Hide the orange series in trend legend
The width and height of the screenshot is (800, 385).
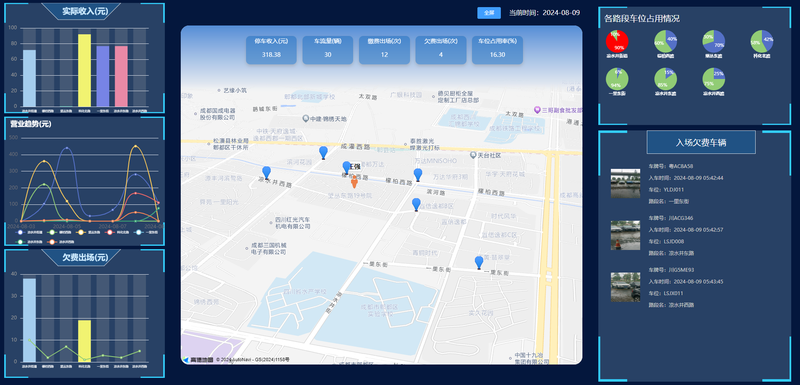click(51, 242)
